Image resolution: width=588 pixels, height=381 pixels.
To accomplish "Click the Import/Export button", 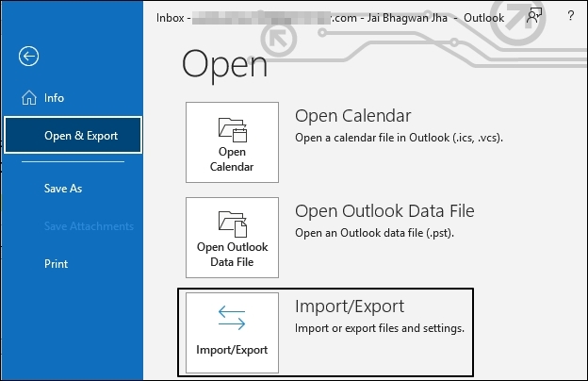I will click(232, 333).
